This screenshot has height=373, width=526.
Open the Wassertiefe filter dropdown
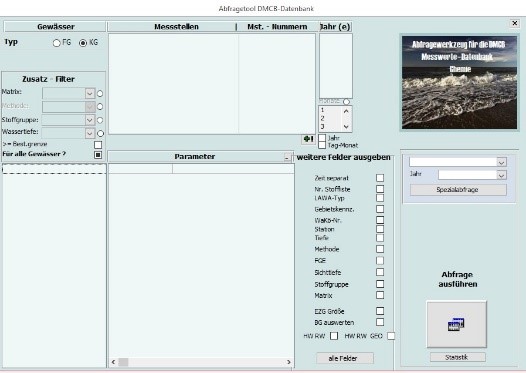pyautogui.click(x=90, y=133)
